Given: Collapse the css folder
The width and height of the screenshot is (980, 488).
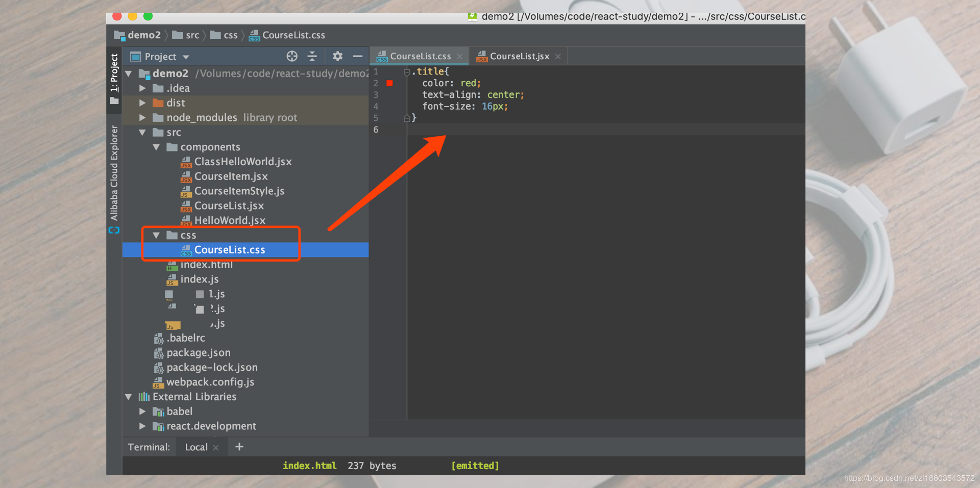Looking at the screenshot, I should click(x=156, y=235).
